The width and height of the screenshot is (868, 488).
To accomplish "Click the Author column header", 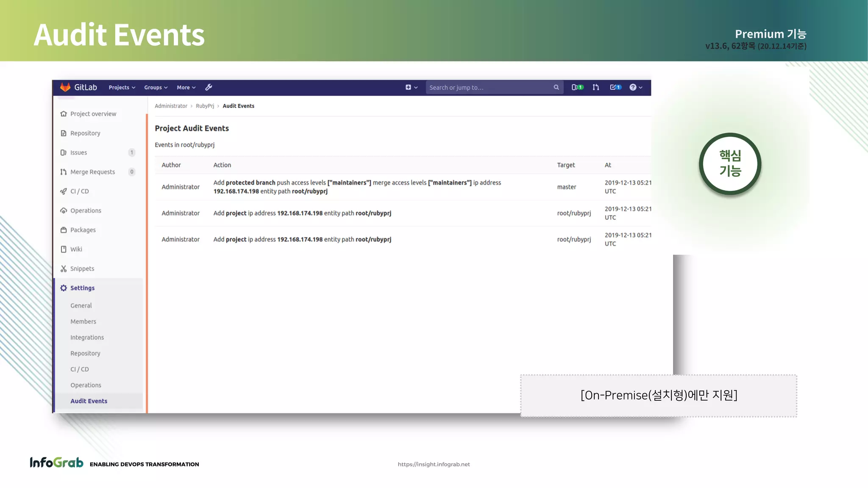I will [x=171, y=165].
